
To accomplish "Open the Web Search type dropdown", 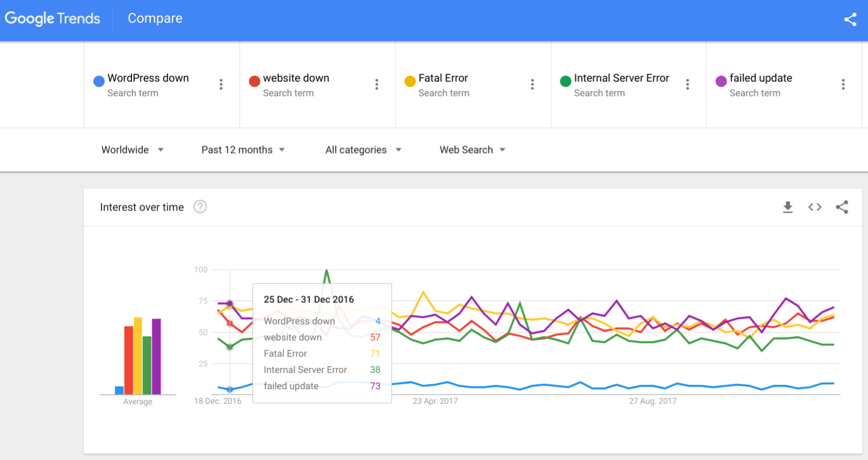I will [x=472, y=150].
